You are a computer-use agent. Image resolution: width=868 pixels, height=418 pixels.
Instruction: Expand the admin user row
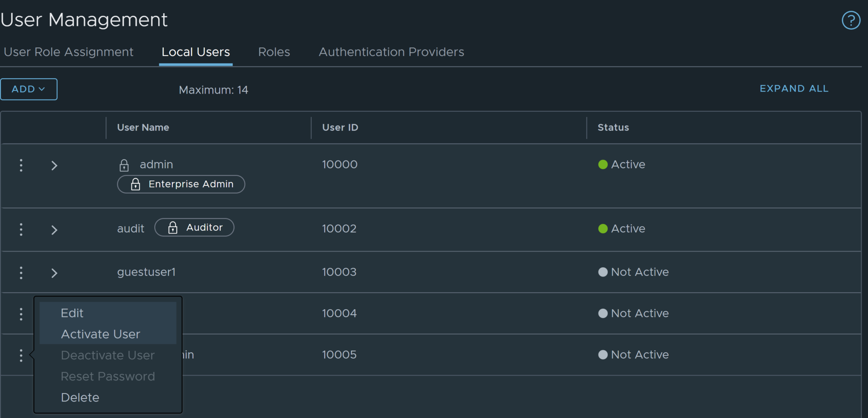(54, 165)
